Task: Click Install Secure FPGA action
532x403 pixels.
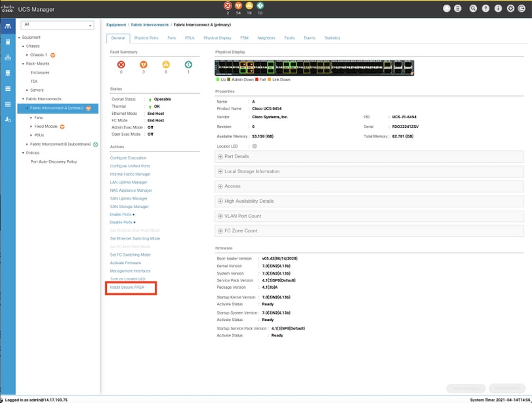Action: [x=127, y=287]
